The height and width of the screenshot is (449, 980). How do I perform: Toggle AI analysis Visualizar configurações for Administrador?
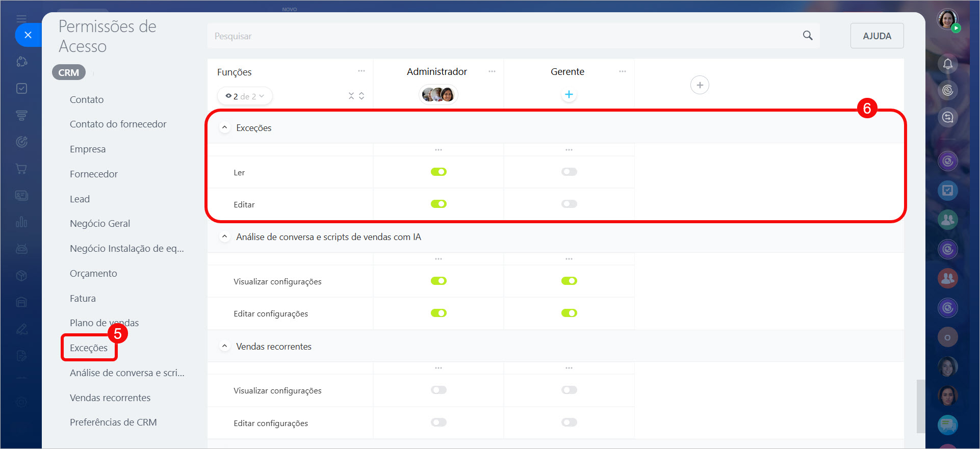click(439, 281)
